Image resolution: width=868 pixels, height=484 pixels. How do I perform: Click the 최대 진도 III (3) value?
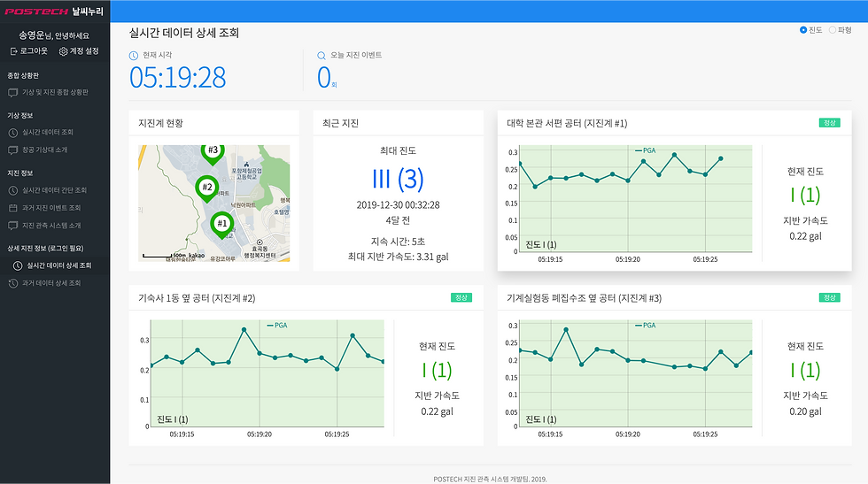coord(398,180)
